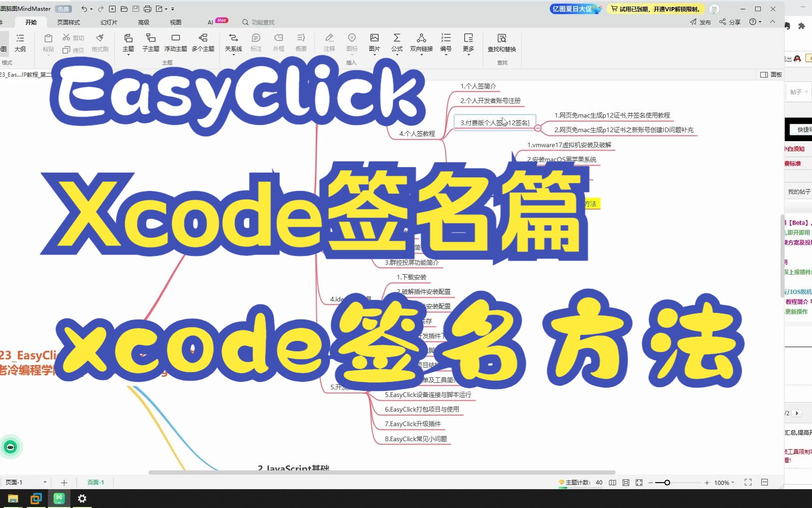The width and height of the screenshot is (812, 508).
Task: Click the 拷贝 copy tool
Action: (73, 50)
